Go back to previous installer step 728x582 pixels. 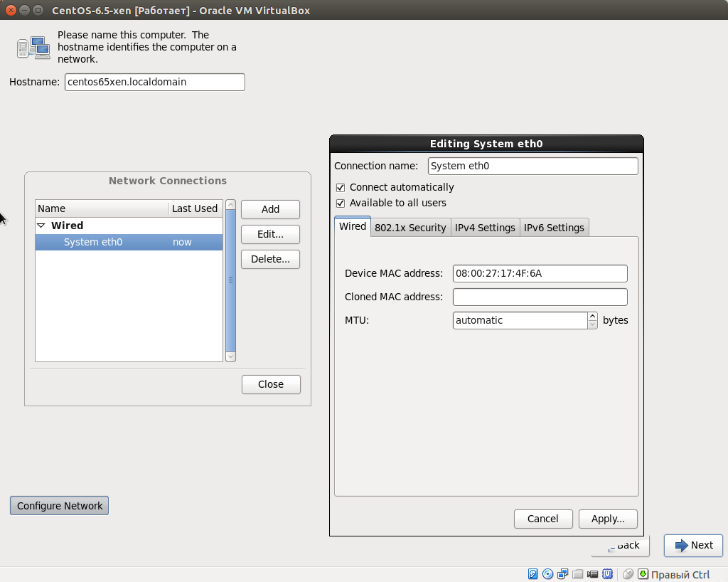point(620,546)
